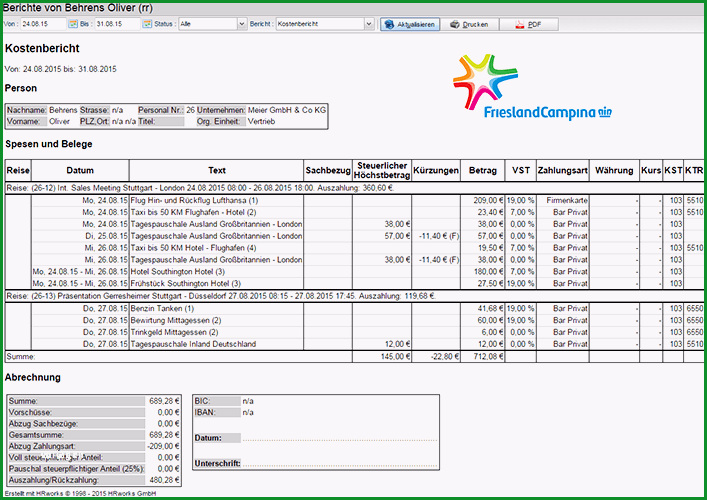Click Hotel Southington Hotel (3) entry
The image size is (707, 500).
pyautogui.click(x=178, y=271)
